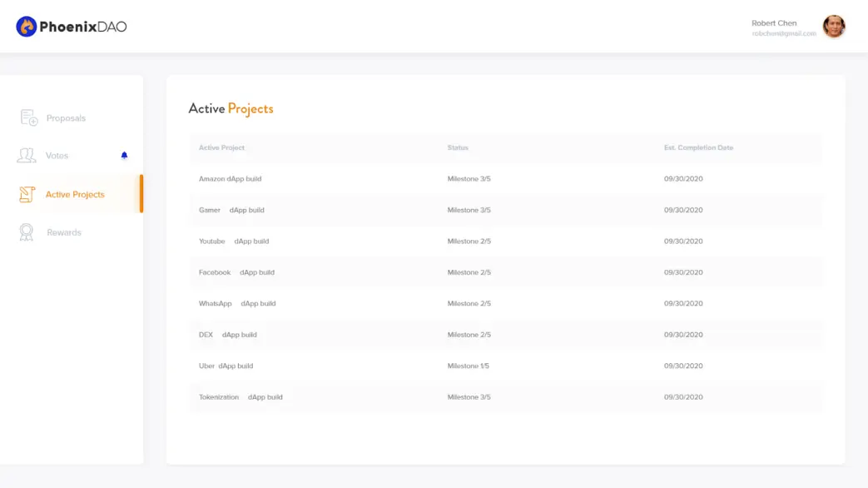
Task: Click the Status column header
Action: (x=458, y=148)
